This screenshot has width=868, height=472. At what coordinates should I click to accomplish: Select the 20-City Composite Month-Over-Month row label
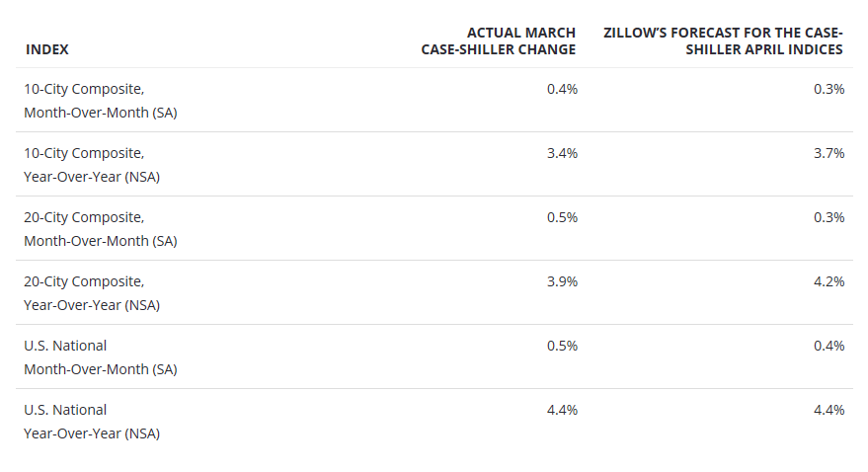101,229
